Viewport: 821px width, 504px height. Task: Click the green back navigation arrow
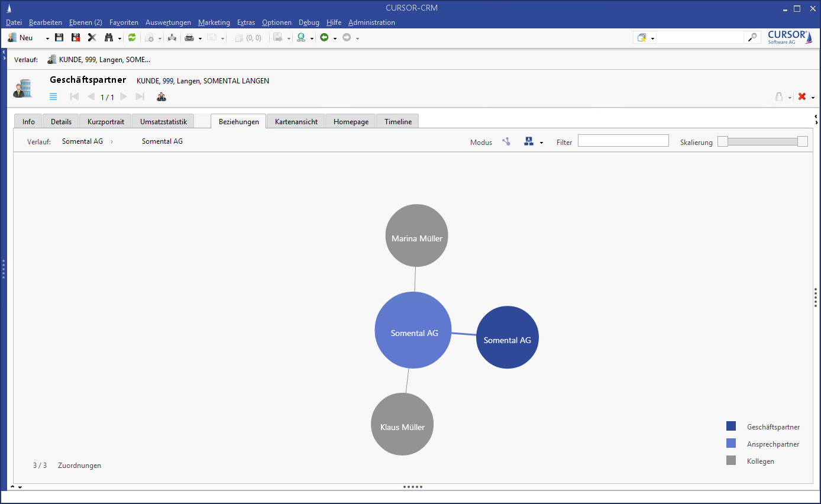324,37
